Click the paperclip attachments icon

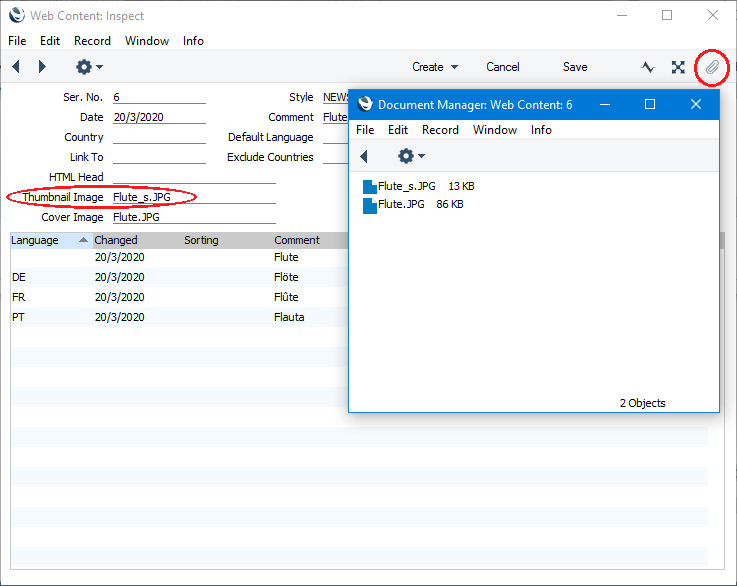pyautogui.click(x=711, y=67)
